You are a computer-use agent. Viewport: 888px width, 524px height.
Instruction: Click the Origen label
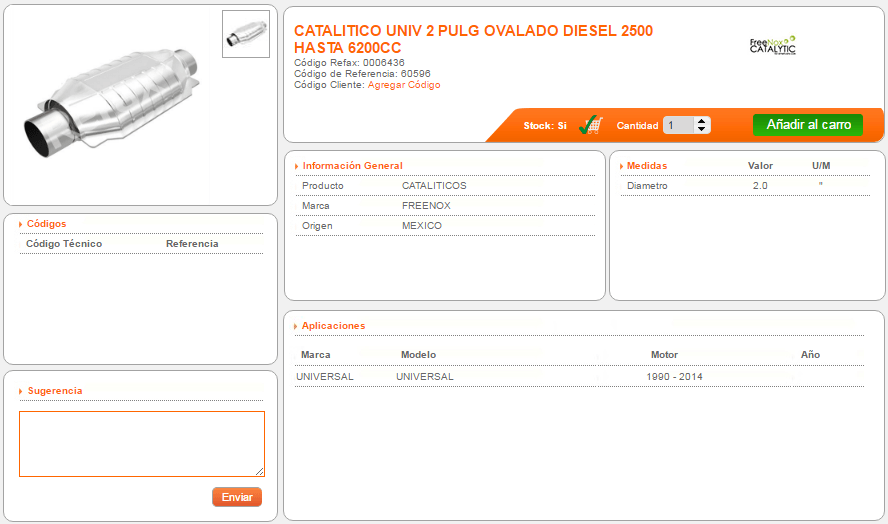pyautogui.click(x=317, y=225)
